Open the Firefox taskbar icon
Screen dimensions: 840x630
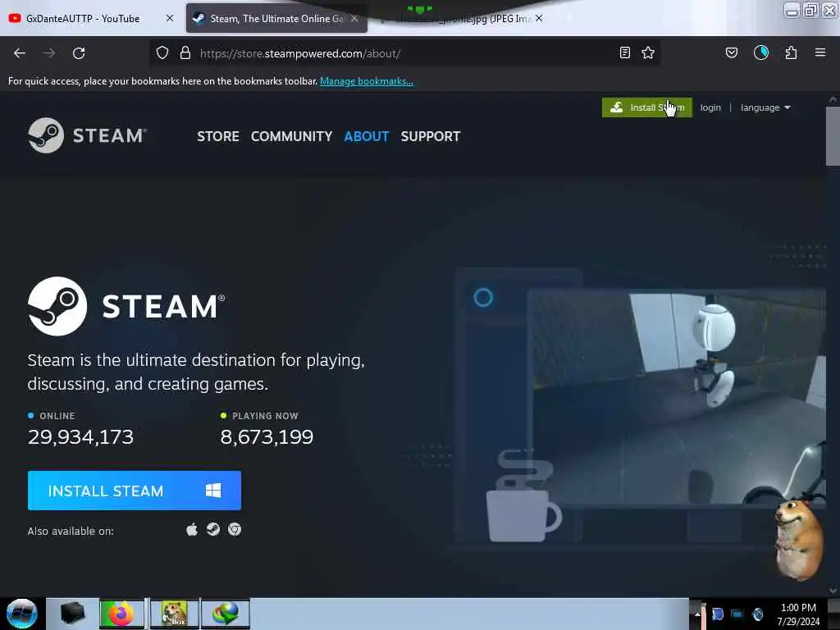pyautogui.click(x=121, y=614)
